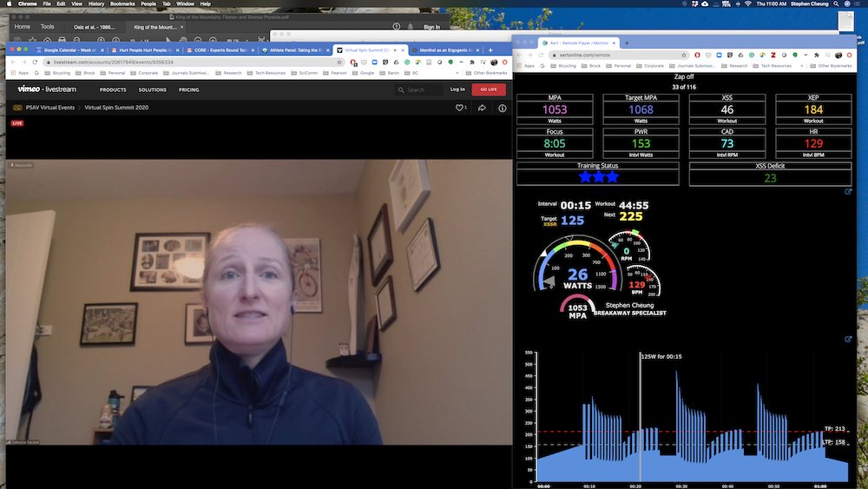Close the Virtual Spin Summit tab
The width and height of the screenshot is (868, 489).
click(403, 50)
